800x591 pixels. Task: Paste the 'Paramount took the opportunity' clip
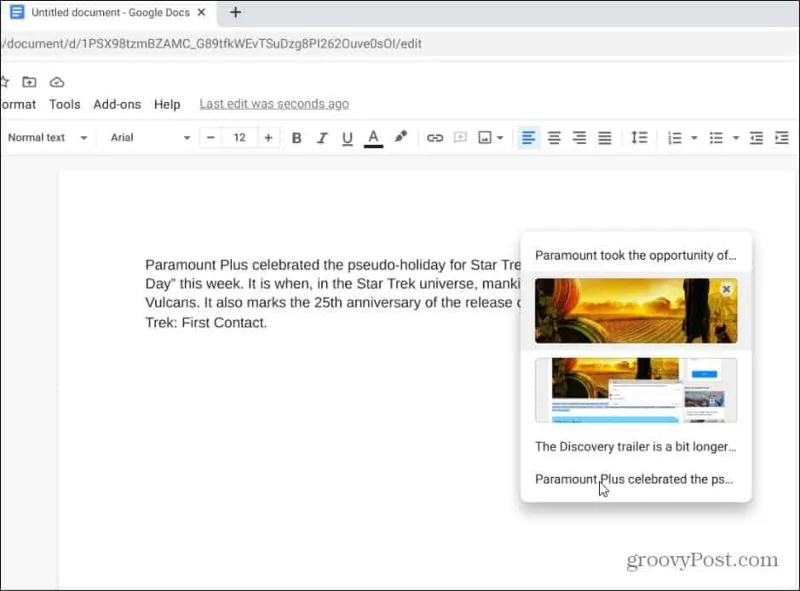tap(636, 255)
